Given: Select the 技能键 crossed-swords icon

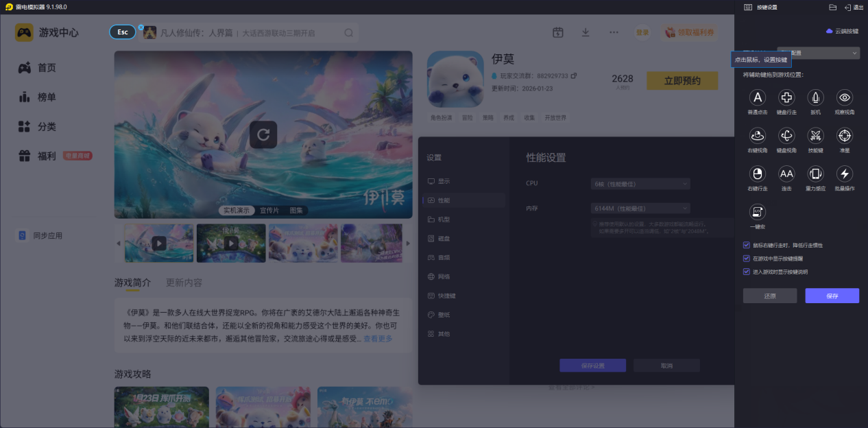Looking at the screenshot, I should [815, 136].
